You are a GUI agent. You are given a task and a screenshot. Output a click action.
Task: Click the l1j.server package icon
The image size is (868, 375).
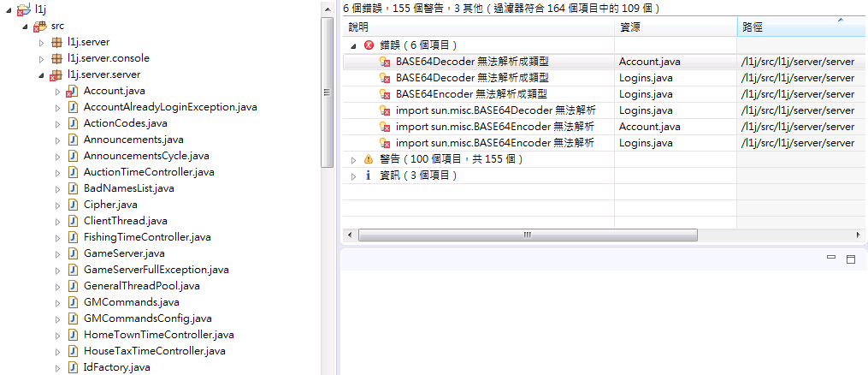[x=56, y=42]
